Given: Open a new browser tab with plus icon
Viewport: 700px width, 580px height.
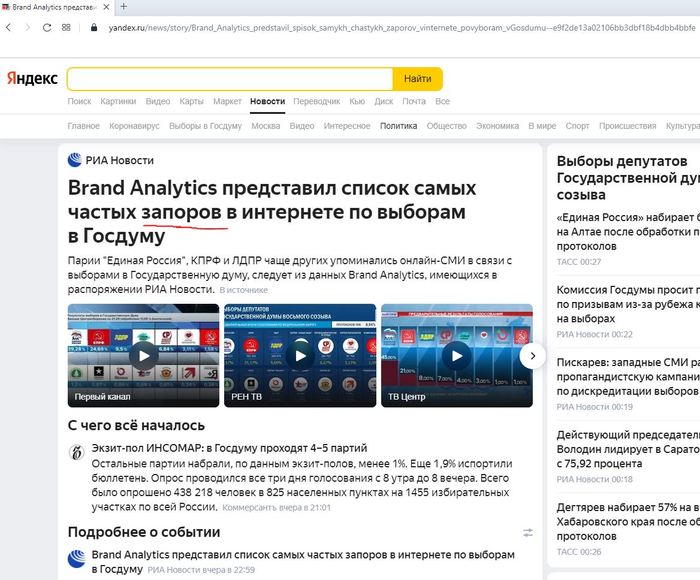Looking at the screenshot, I should click(123, 7).
